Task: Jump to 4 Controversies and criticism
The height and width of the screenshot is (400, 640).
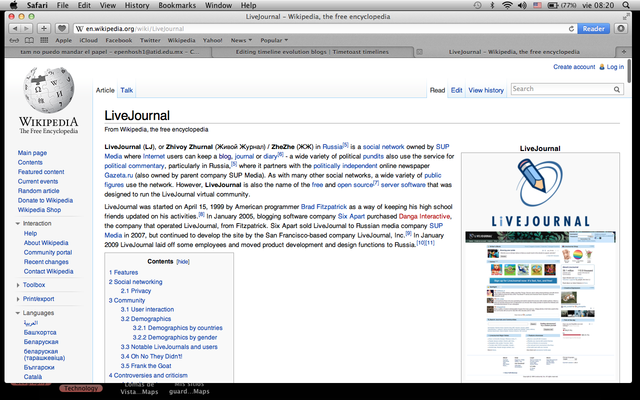Action: pyautogui.click(x=148, y=376)
